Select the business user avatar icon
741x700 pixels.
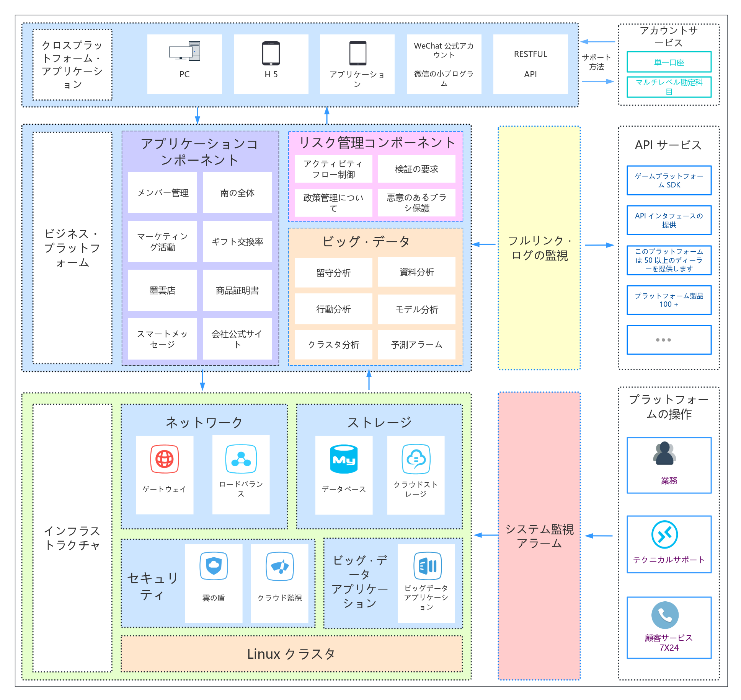click(664, 453)
